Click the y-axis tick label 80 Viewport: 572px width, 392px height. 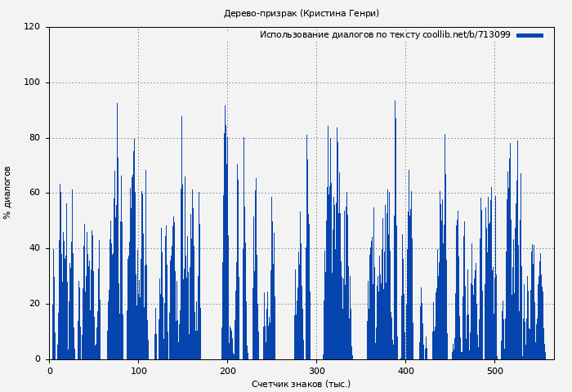[34, 138]
